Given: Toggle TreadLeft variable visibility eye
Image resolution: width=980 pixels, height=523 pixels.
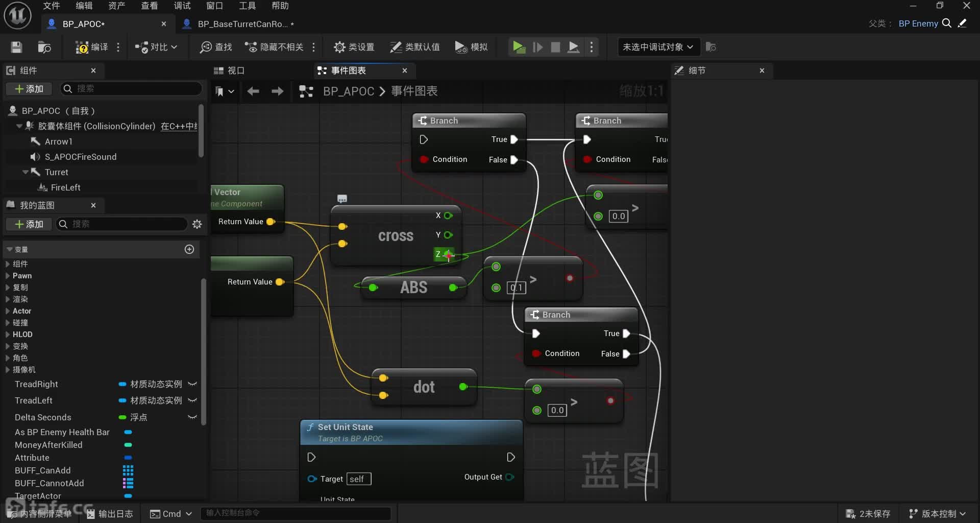Looking at the screenshot, I should pyautogui.click(x=192, y=400).
